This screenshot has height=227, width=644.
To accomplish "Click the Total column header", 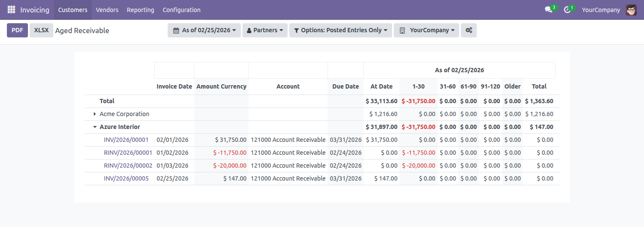I will click(x=539, y=86).
